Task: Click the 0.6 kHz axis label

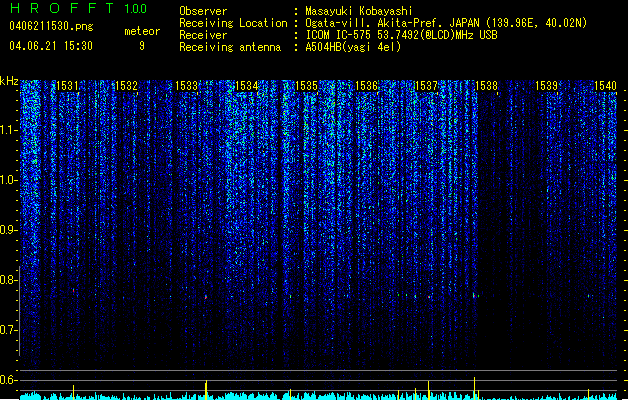Action: tap(9, 380)
